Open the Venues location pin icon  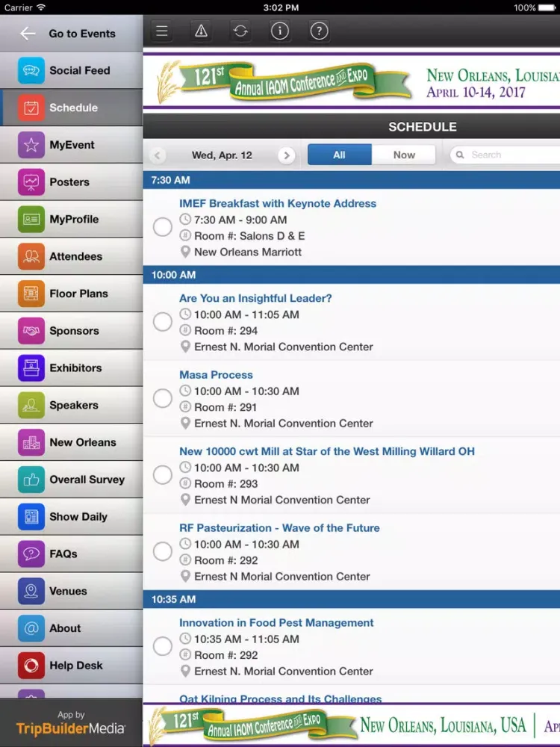[31, 591]
